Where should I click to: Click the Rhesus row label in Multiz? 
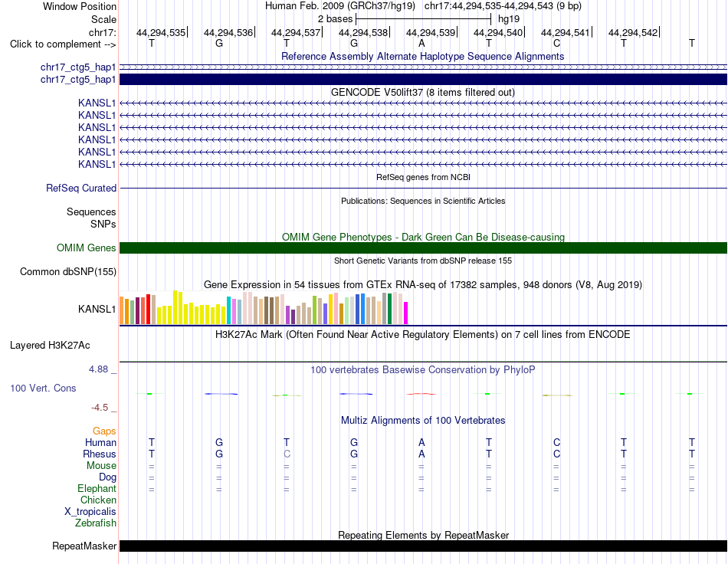point(100,454)
